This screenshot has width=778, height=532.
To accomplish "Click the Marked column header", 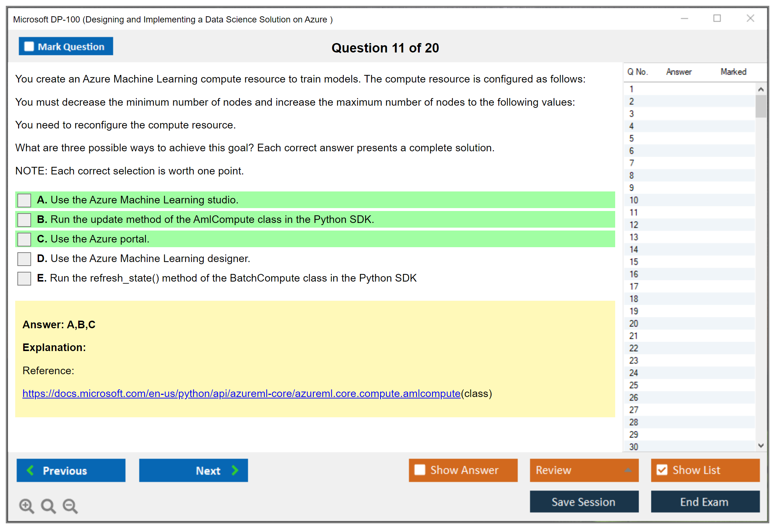I will (733, 72).
